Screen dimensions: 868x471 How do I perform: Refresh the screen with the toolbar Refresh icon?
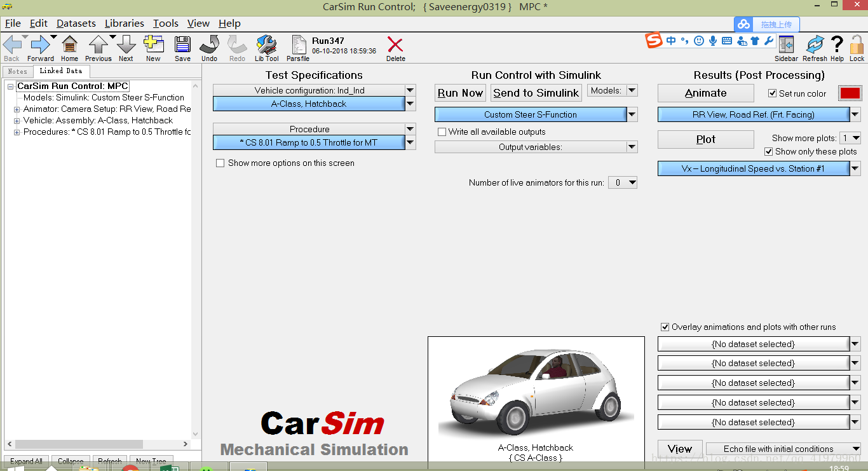(x=815, y=45)
